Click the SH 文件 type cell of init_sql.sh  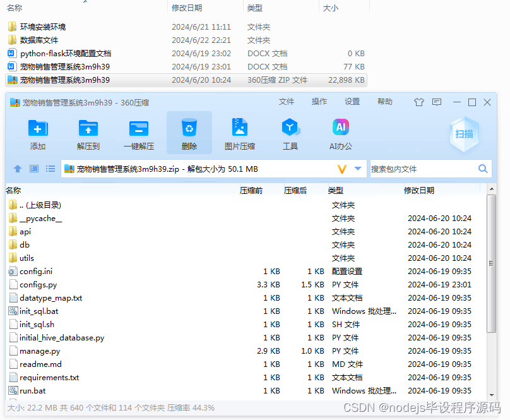coord(346,324)
